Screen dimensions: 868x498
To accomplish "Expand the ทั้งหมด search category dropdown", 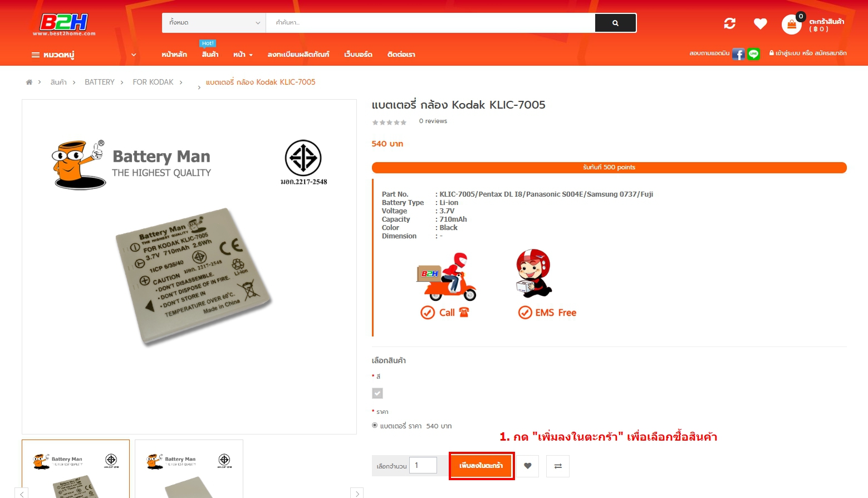I will point(214,23).
